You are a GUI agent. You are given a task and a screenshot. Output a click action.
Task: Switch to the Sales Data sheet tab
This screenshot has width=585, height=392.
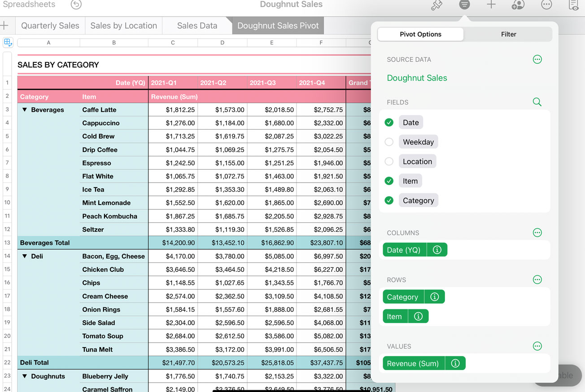(x=197, y=26)
